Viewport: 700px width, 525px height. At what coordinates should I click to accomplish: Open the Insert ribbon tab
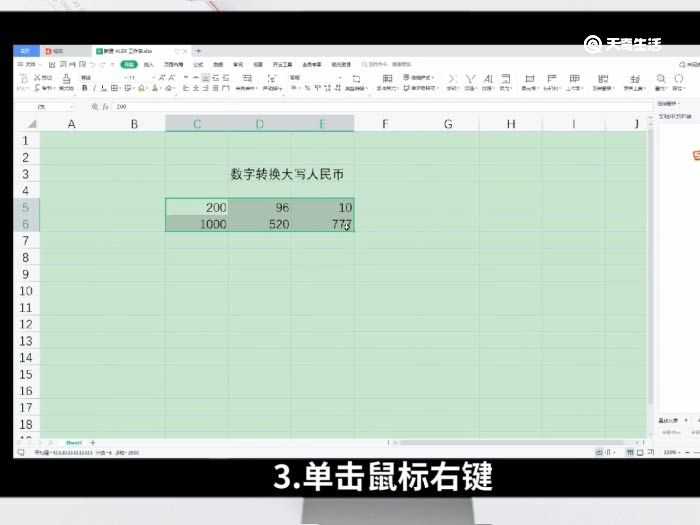[149, 65]
